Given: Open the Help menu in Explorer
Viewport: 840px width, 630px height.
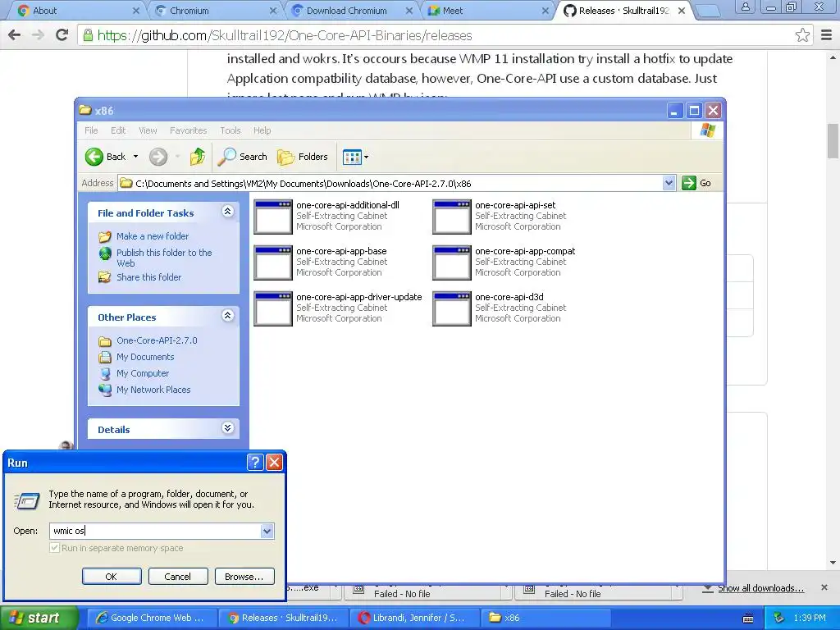Looking at the screenshot, I should 262,130.
